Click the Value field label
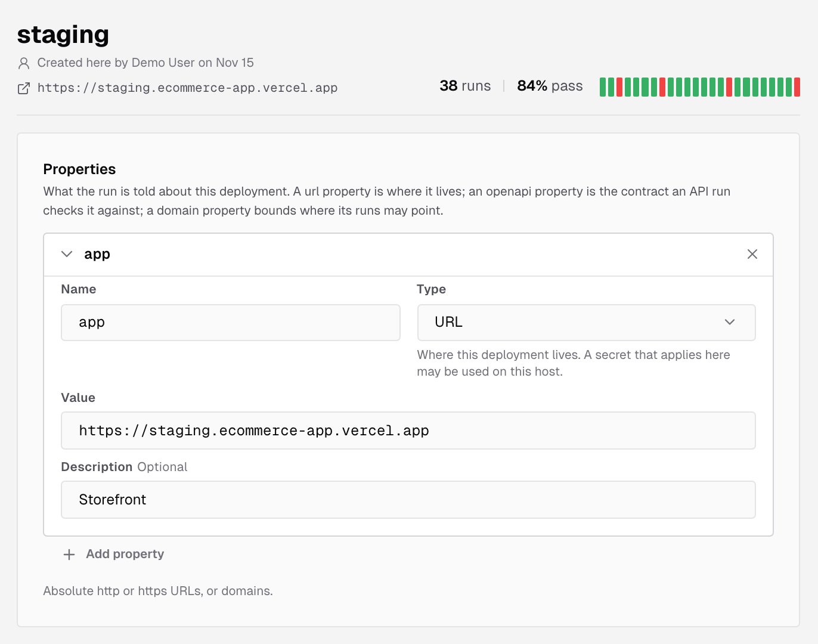This screenshot has height=644, width=818. point(78,398)
